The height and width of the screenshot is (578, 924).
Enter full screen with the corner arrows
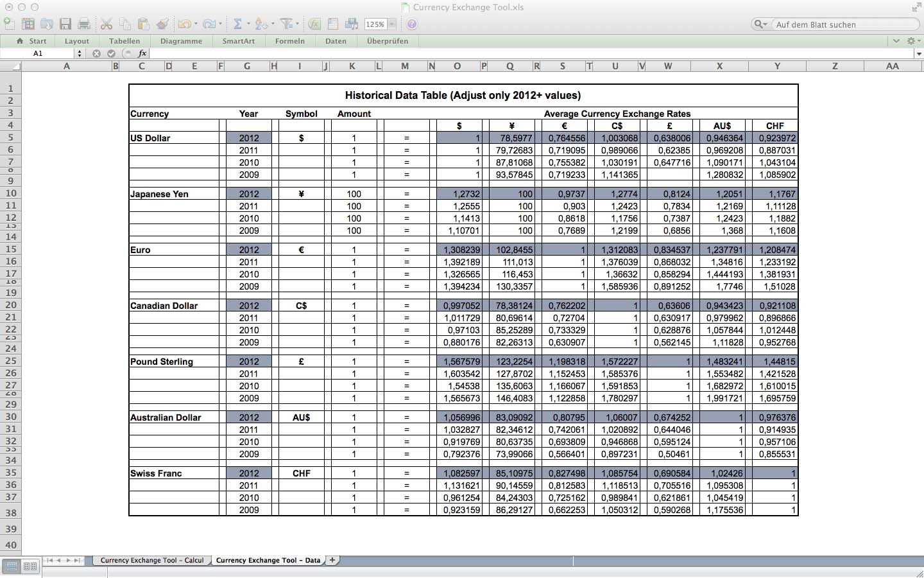click(x=916, y=8)
